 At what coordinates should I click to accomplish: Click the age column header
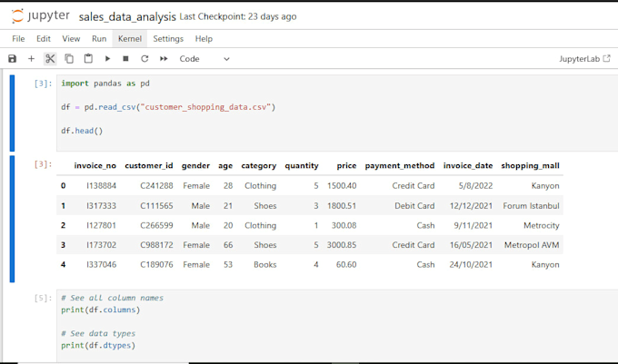tap(225, 166)
